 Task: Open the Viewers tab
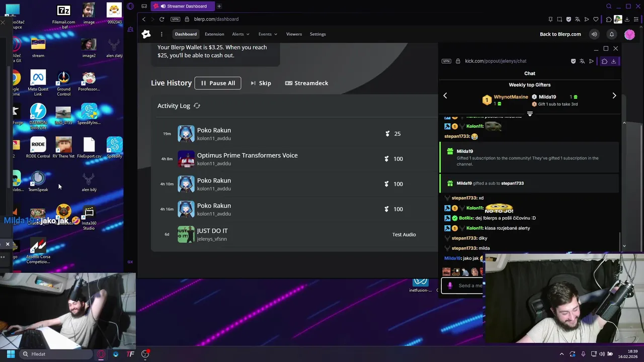pos(294,34)
